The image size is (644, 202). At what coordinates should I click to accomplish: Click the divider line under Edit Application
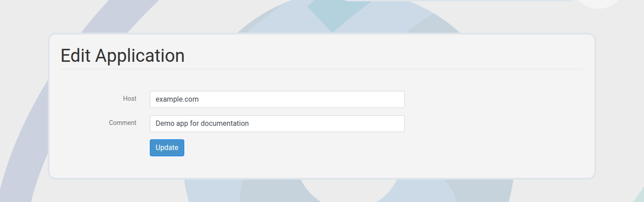(322, 69)
